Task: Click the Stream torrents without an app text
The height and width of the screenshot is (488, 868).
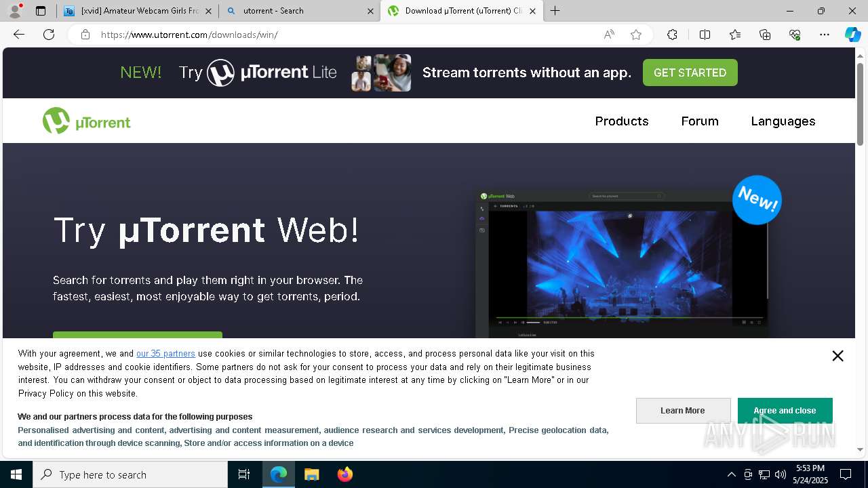Action: pyautogui.click(x=527, y=73)
